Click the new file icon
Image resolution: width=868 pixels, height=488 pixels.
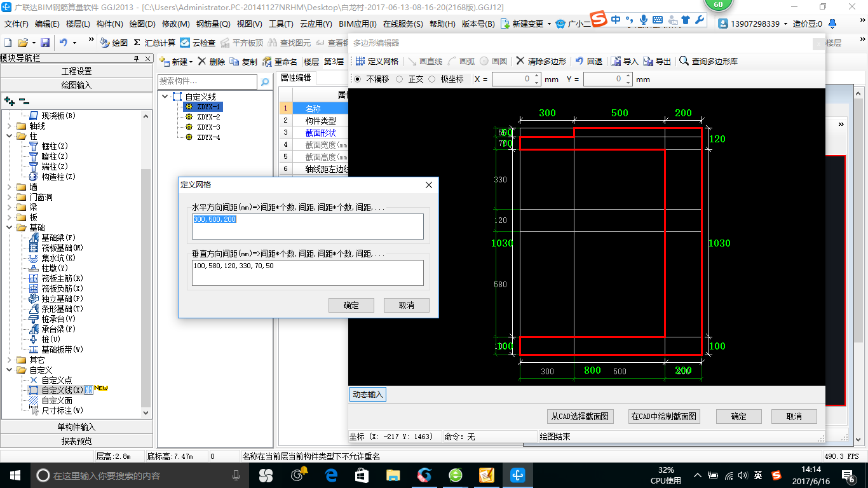8,43
